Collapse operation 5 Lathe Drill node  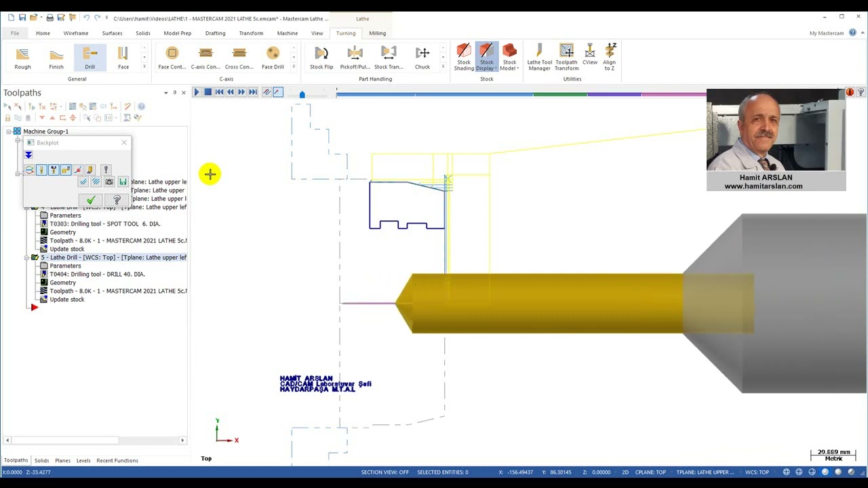tap(26, 258)
